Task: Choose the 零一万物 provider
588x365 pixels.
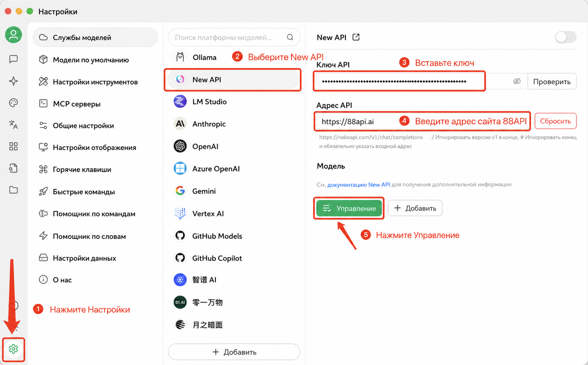Action: tap(234, 302)
